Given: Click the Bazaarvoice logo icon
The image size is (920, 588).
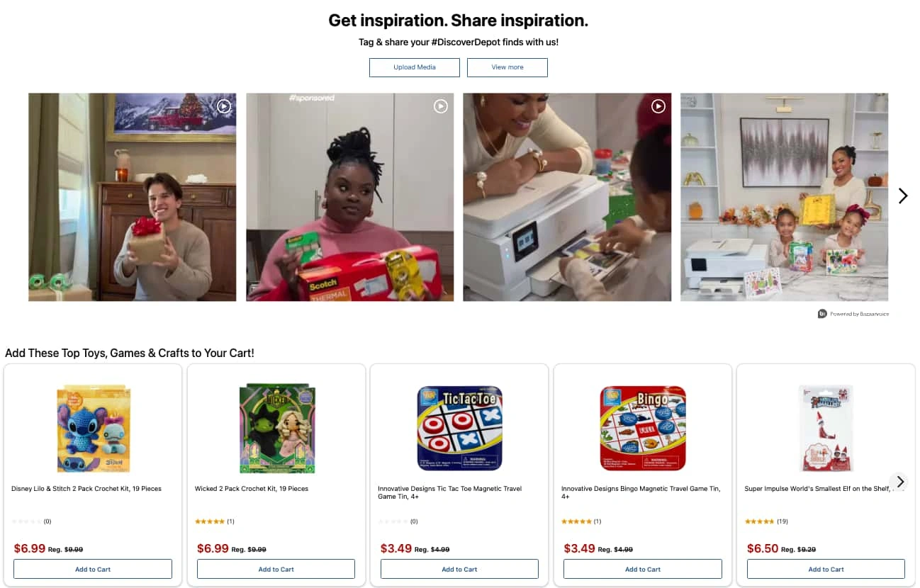Looking at the screenshot, I should pos(822,314).
